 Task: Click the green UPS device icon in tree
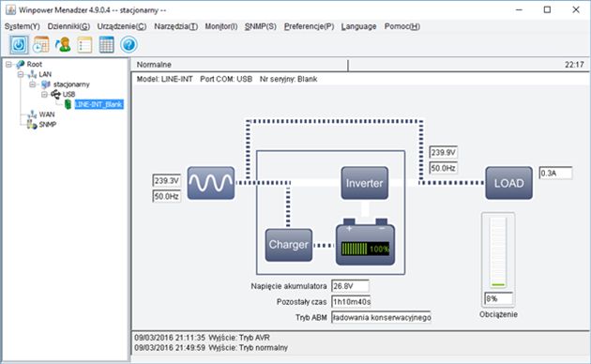[x=68, y=104]
